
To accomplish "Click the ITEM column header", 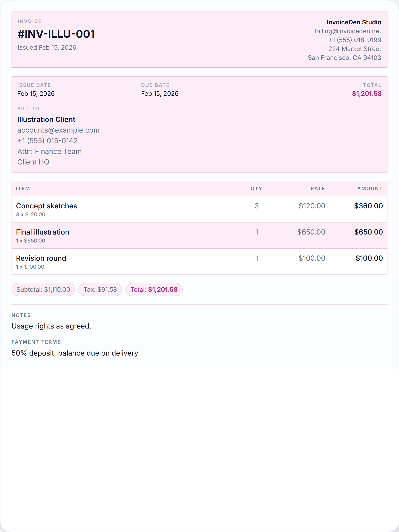I will [23, 189].
